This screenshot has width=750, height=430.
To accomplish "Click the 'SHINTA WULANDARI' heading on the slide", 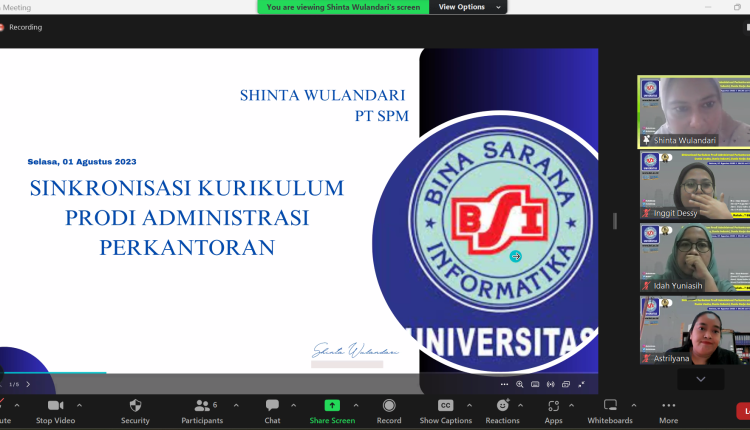I will pos(322,95).
